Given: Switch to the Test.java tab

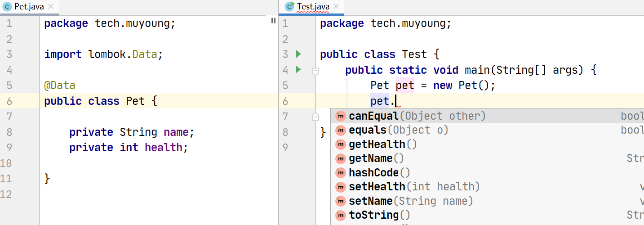Looking at the screenshot, I should [x=313, y=7].
